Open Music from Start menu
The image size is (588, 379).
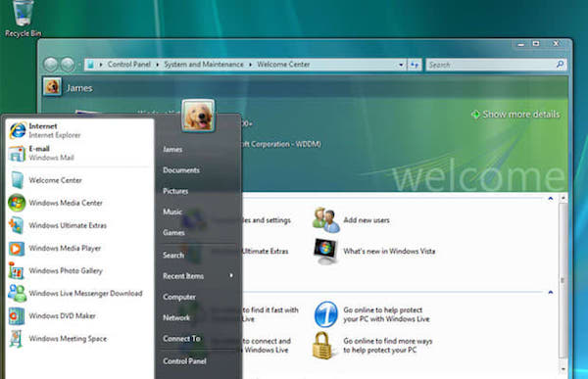pos(172,212)
